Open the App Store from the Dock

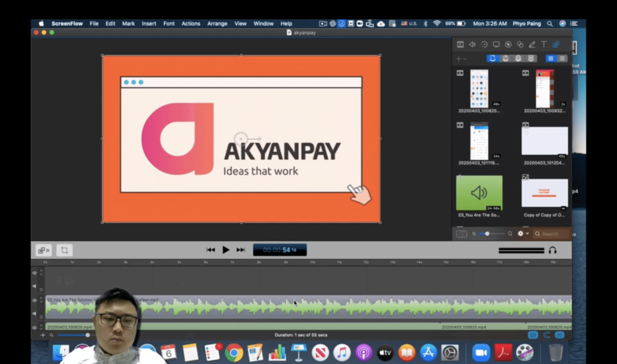(428, 353)
